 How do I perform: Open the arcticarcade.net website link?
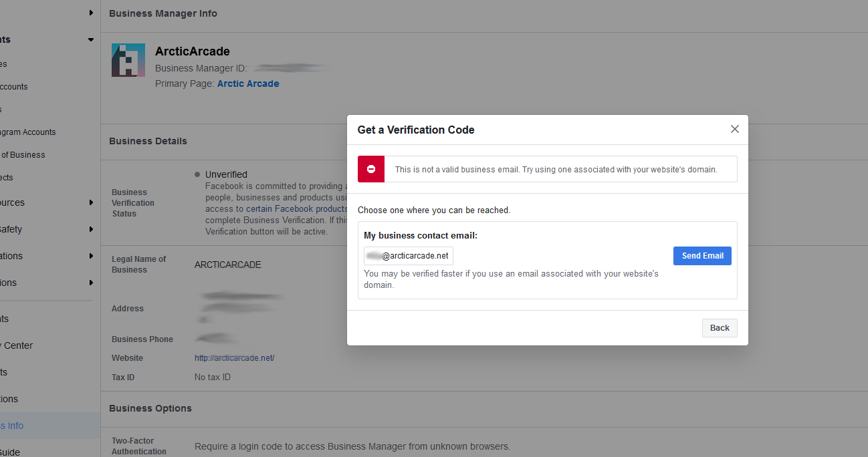[x=234, y=358]
